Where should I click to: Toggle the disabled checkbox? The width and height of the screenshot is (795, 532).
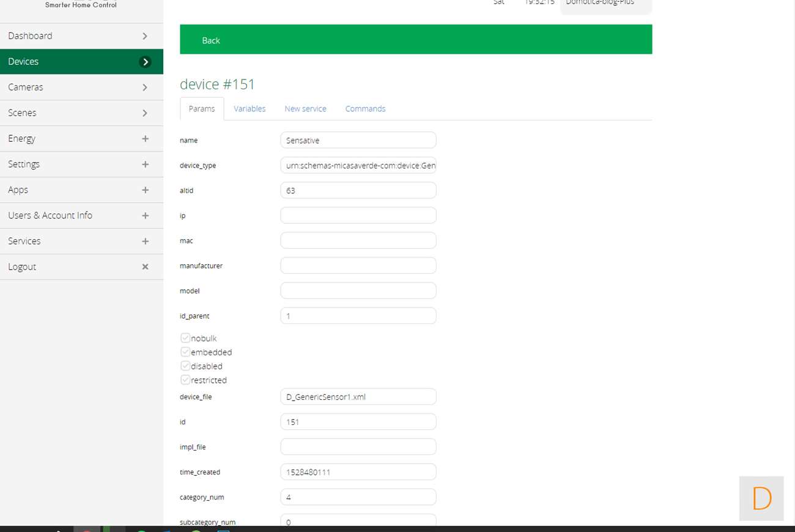coord(185,366)
